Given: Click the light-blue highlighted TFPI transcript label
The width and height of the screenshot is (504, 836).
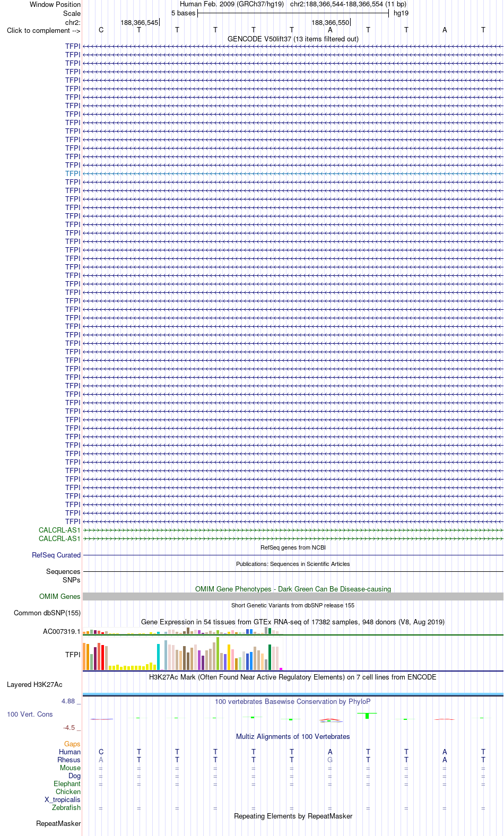Looking at the screenshot, I should [x=73, y=173].
